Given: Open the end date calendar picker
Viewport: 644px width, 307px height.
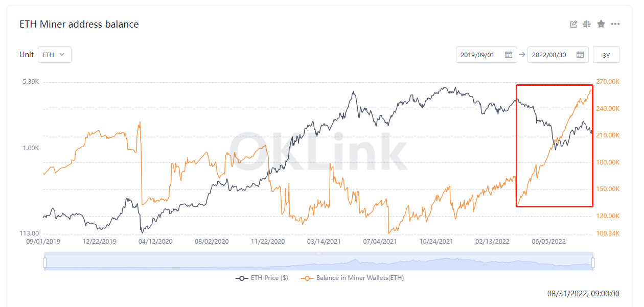Looking at the screenshot, I should pyautogui.click(x=580, y=55).
